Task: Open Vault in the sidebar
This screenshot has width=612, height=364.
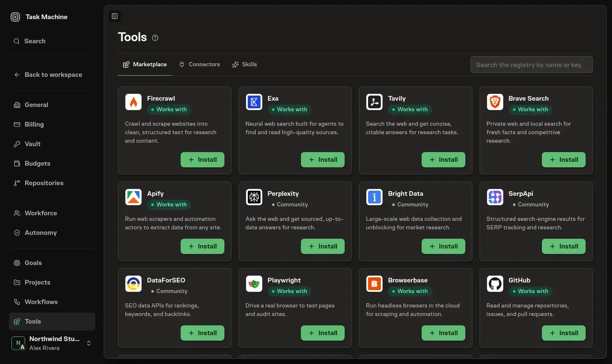Action: pos(52,144)
